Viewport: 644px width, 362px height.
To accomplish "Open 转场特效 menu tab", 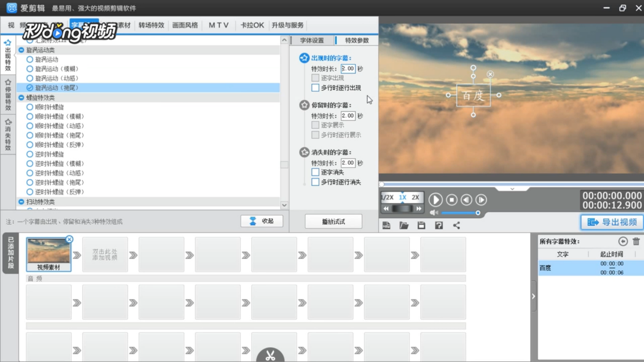I will [151, 25].
